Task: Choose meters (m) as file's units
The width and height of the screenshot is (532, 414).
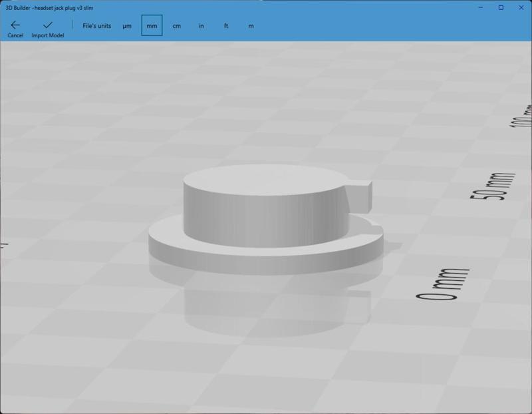Action: 251,26
